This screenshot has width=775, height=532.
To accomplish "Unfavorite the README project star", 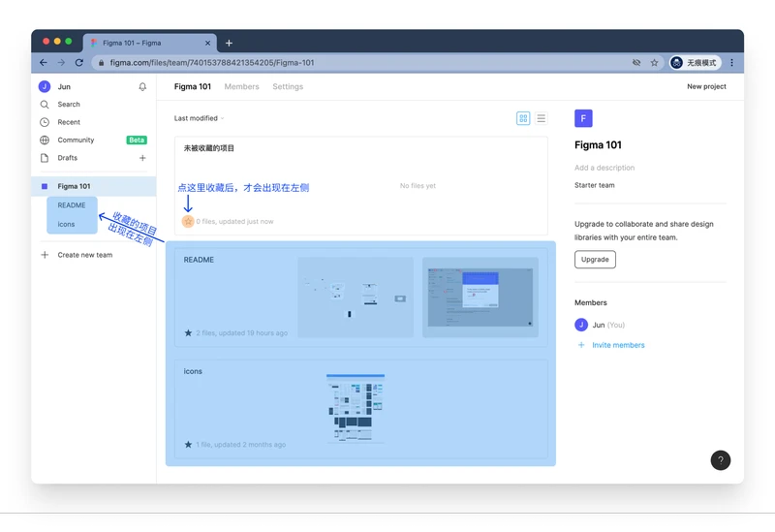I will point(188,332).
